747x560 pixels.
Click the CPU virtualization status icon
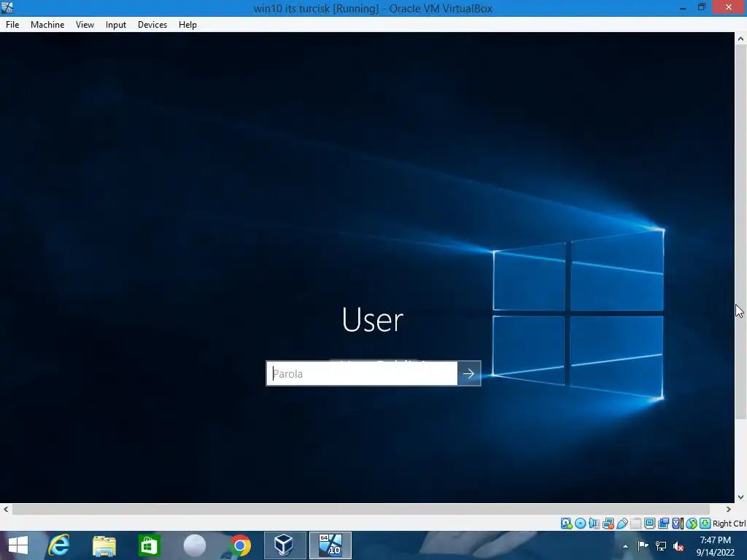coord(678,524)
